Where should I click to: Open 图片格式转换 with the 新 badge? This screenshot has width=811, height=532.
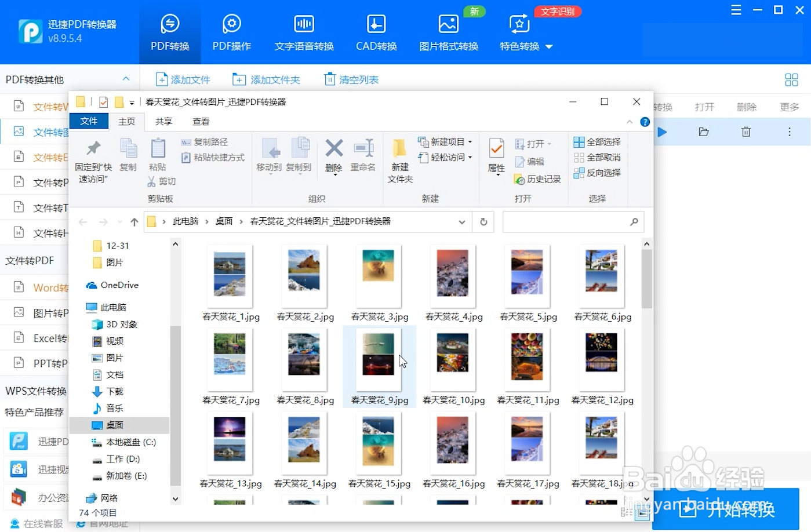pyautogui.click(x=448, y=32)
